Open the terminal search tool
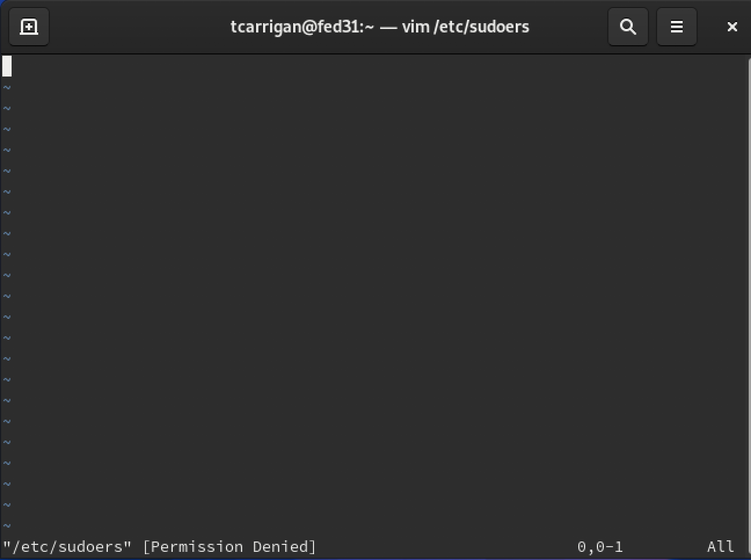Screen dimensions: 751x560 tap(628, 27)
